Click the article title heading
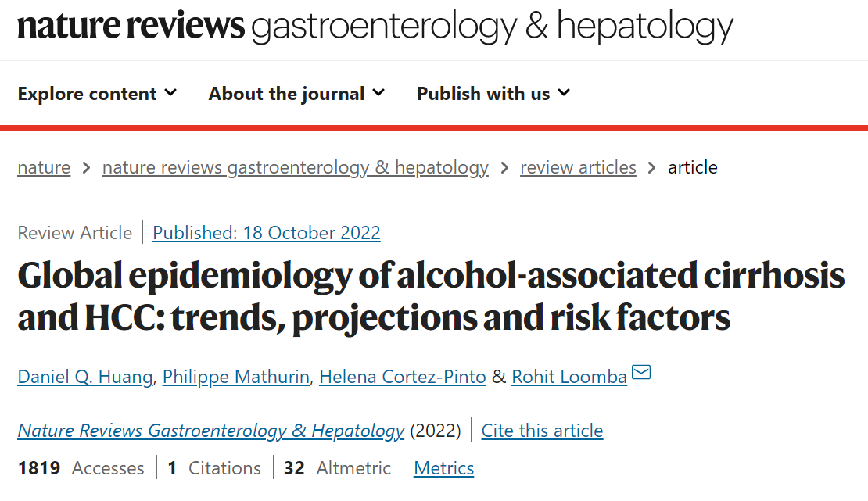Screen dimensions: 868x501 431,296
